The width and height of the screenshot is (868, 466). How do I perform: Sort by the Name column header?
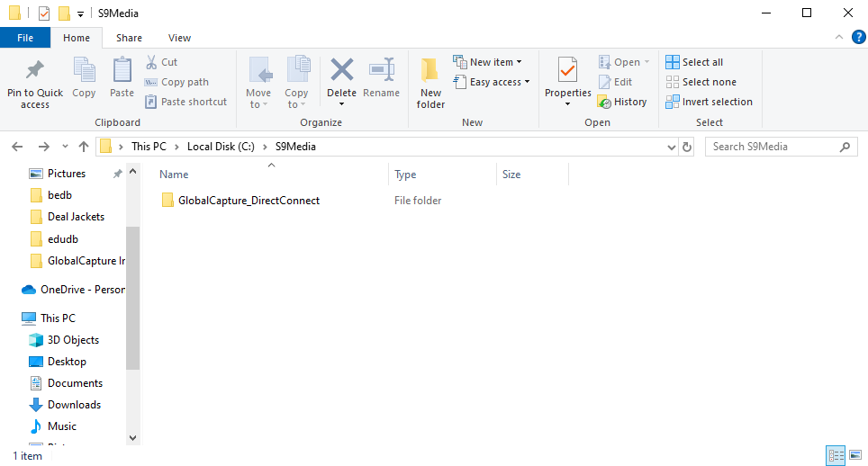pos(175,175)
